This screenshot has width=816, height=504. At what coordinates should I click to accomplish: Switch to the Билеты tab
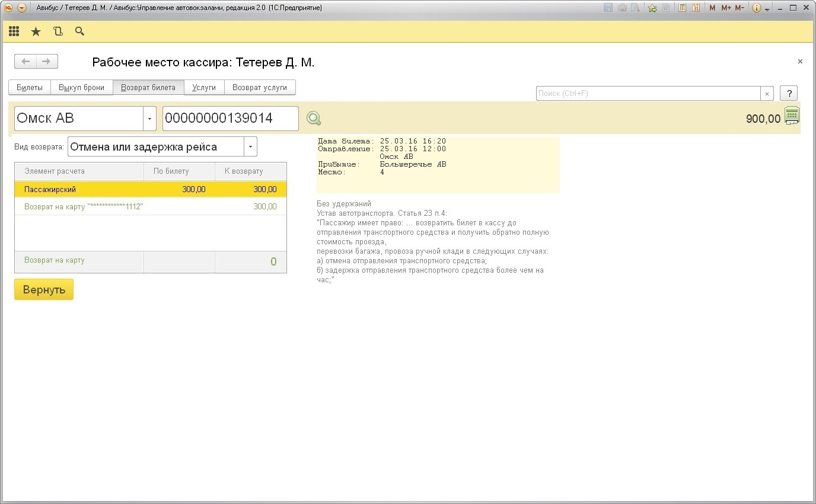pyautogui.click(x=30, y=87)
